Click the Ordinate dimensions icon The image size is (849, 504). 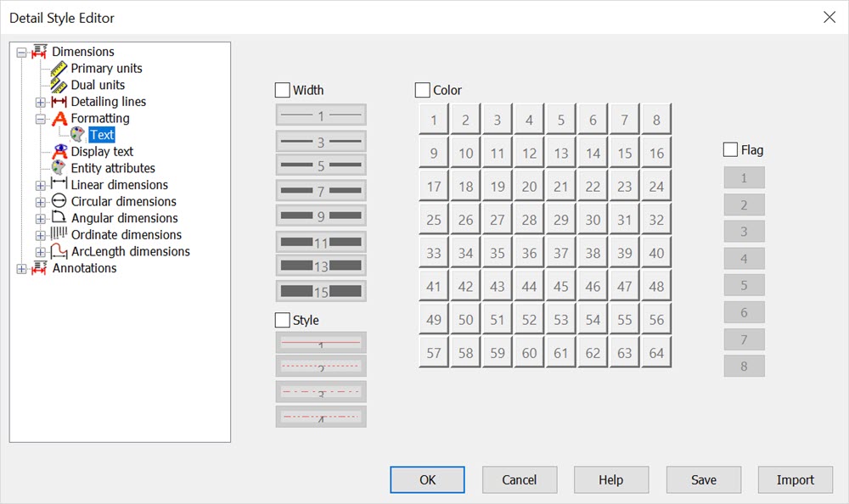click(x=59, y=235)
